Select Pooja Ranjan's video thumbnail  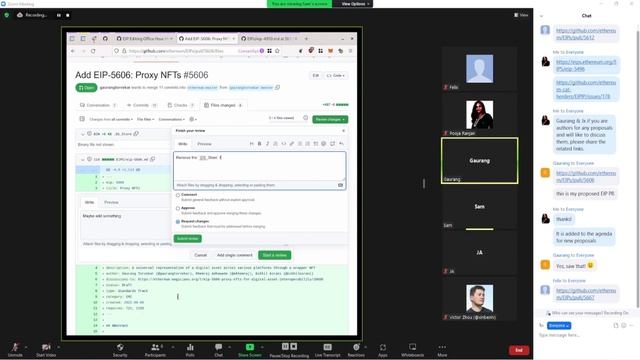click(x=479, y=114)
